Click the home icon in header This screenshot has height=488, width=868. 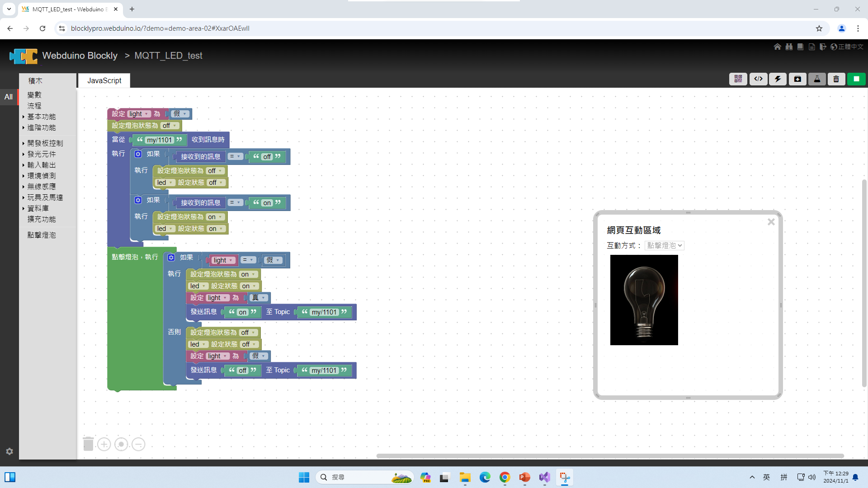click(777, 47)
